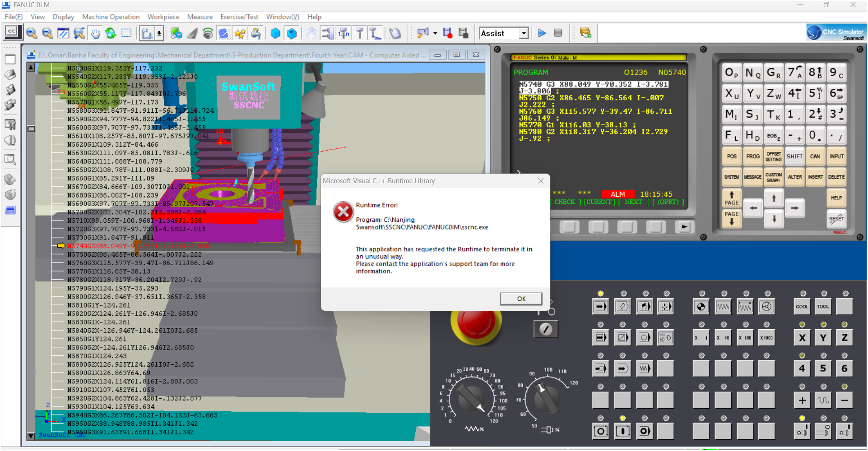This screenshot has height=451, width=868.
Task: Open the Exercise/Test menu
Action: pyautogui.click(x=239, y=17)
